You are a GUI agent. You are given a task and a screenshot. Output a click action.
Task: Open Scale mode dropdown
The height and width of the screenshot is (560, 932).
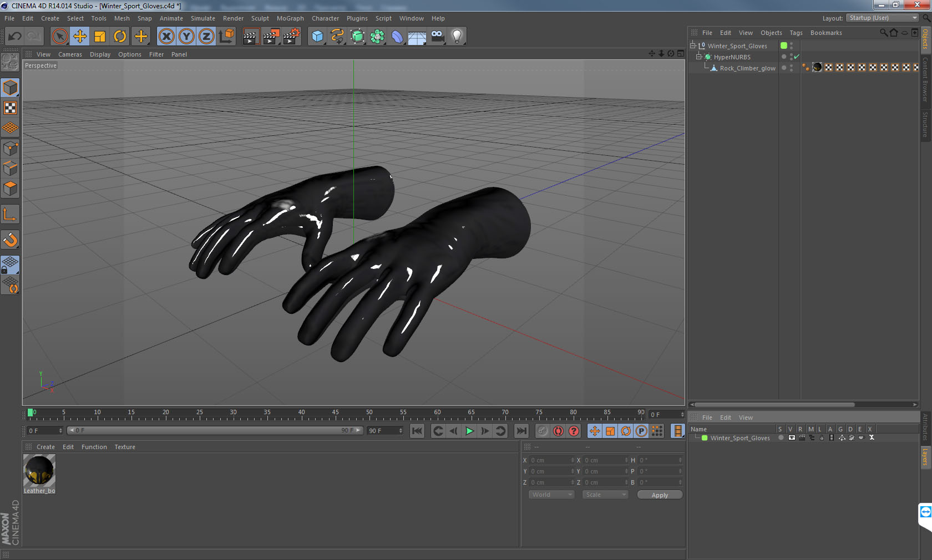(605, 495)
